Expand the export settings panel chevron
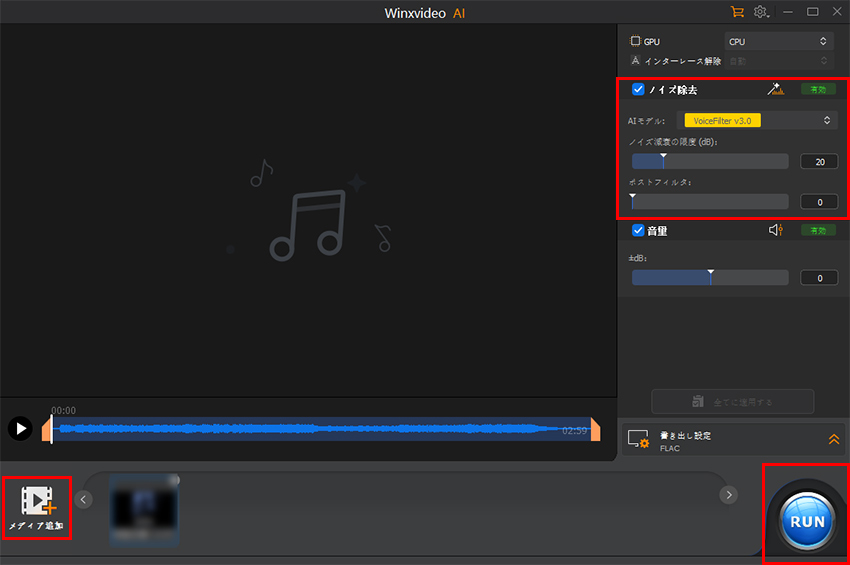The width and height of the screenshot is (850, 565). (x=833, y=439)
